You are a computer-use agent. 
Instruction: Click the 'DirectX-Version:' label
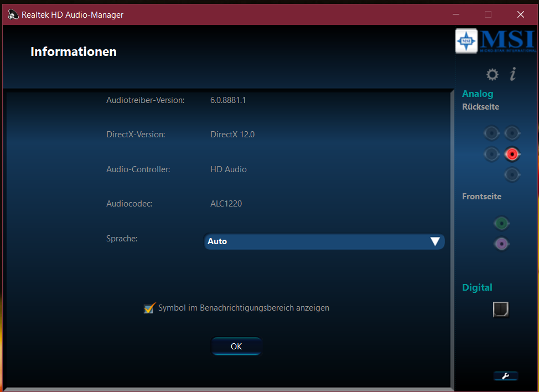[x=136, y=135]
